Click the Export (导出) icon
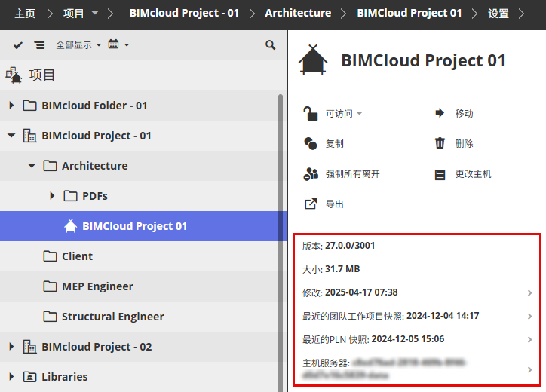 (311, 204)
